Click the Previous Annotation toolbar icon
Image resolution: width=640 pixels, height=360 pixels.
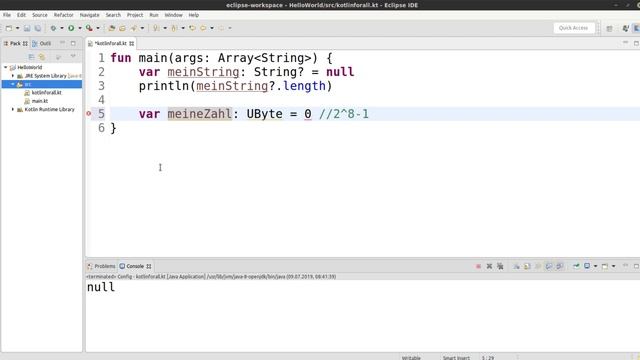tap(174, 28)
